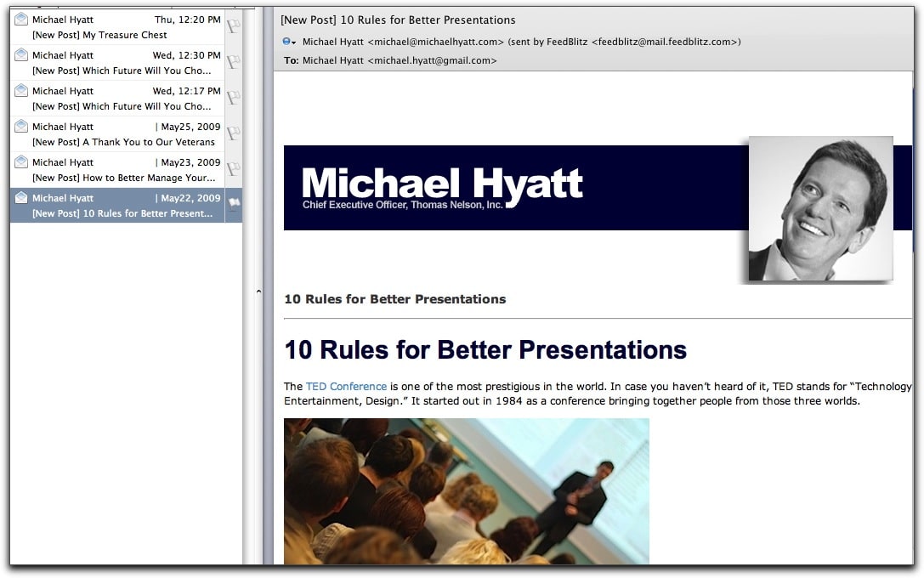Click envelope icon of the May23, 2009 email
Screen dimensions: 924x578
coord(21,162)
